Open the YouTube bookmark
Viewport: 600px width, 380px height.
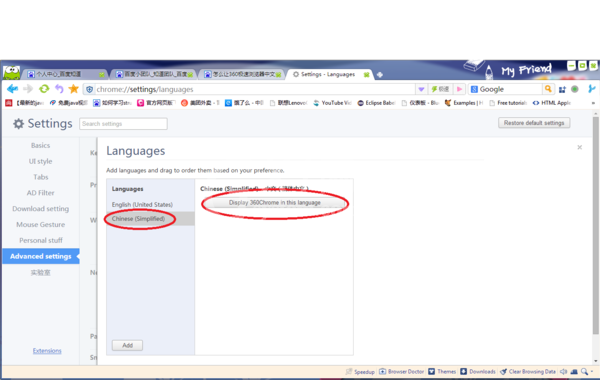coord(332,103)
